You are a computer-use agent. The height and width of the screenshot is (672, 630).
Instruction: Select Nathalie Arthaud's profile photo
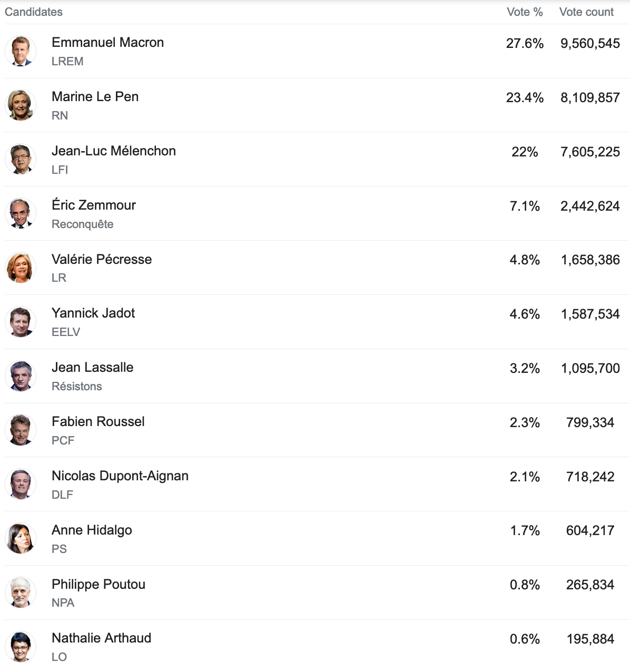pyautogui.click(x=21, y=647)
